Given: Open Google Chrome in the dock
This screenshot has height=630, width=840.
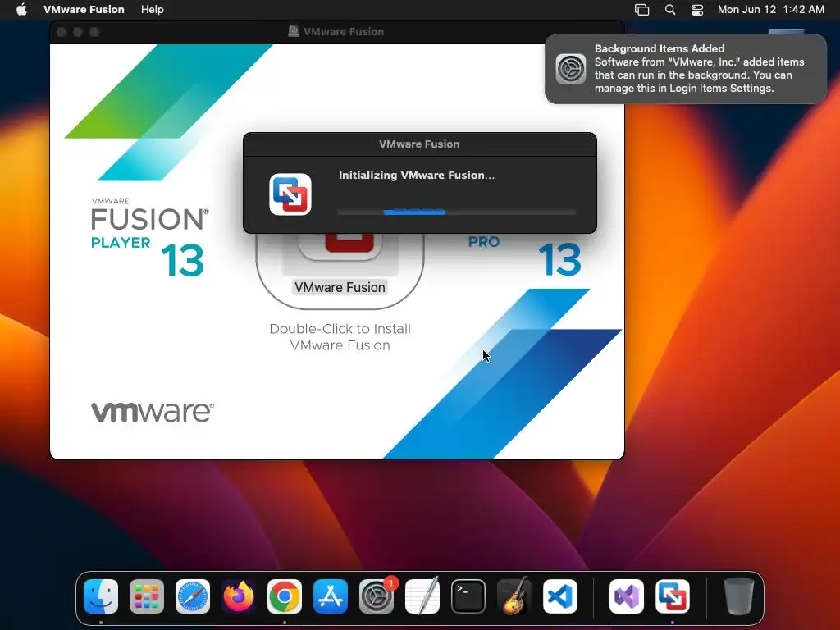Looking at the screenshot, I should click(x=285, y=596).
